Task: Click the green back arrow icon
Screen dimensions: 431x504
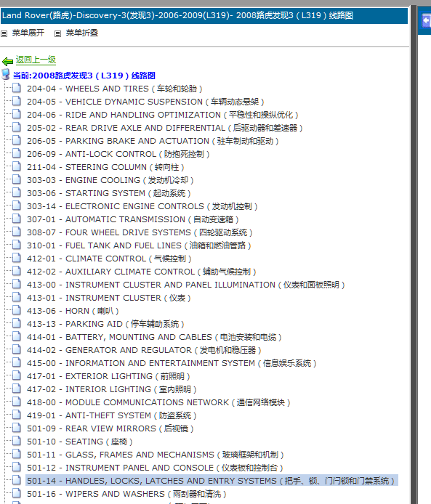Action: coord(7,61)
